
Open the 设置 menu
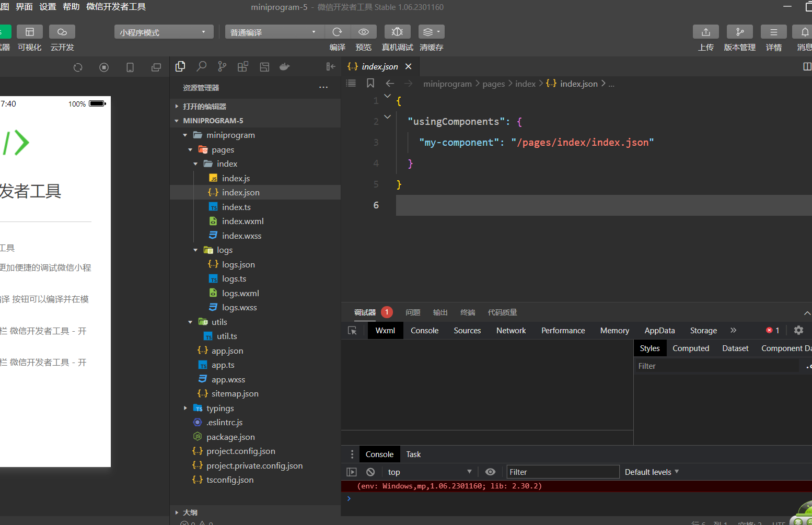coord(48,7)
